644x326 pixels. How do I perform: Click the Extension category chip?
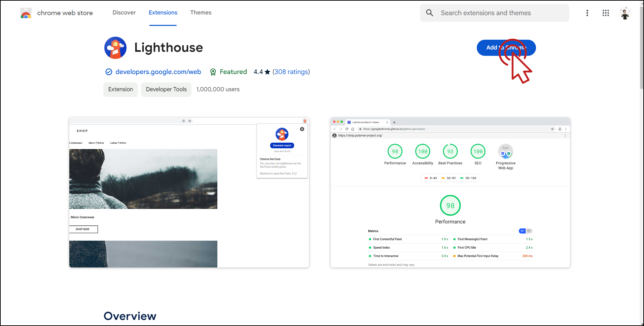click(120, 89)
